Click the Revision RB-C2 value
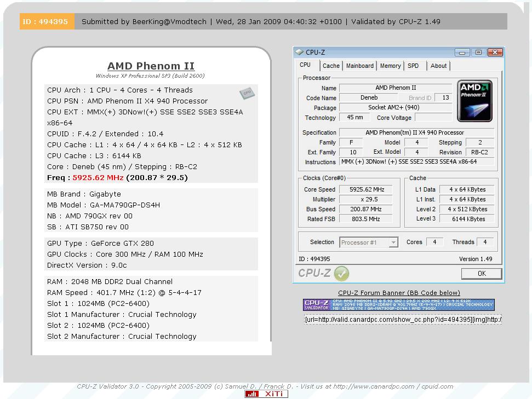This screenshot has height=399, width=532. 479,152
